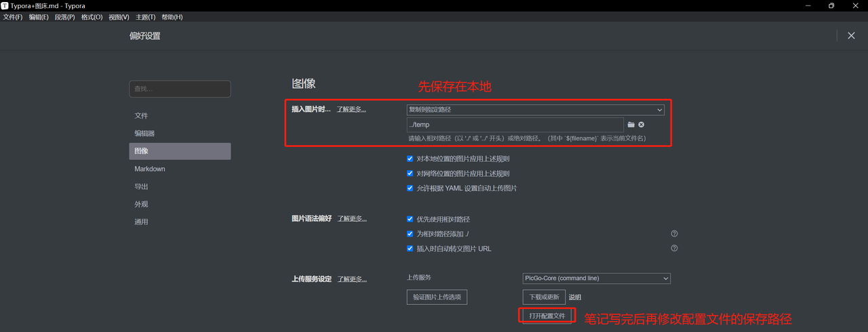Open the 文件(F) menu
Screen dimensions: 868x332
(x=13, y=17)
